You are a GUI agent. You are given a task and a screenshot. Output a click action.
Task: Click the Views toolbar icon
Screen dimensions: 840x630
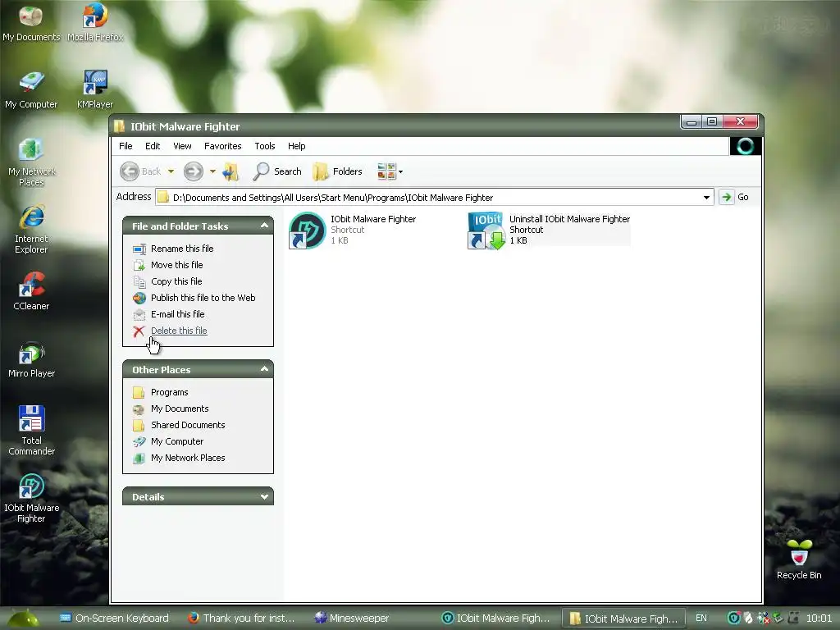click(x=386, y=171)
